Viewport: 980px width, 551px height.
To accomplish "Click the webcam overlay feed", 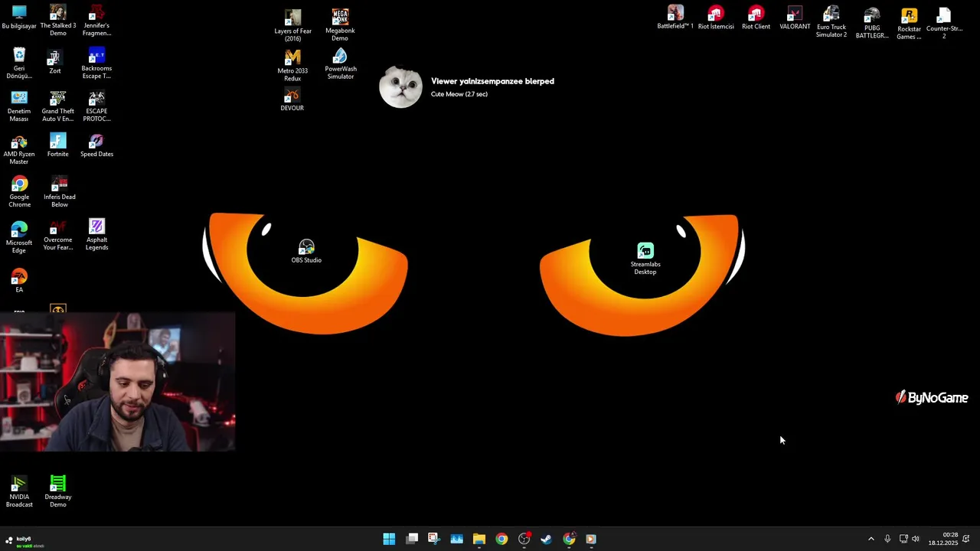I will tap(118, 381).
